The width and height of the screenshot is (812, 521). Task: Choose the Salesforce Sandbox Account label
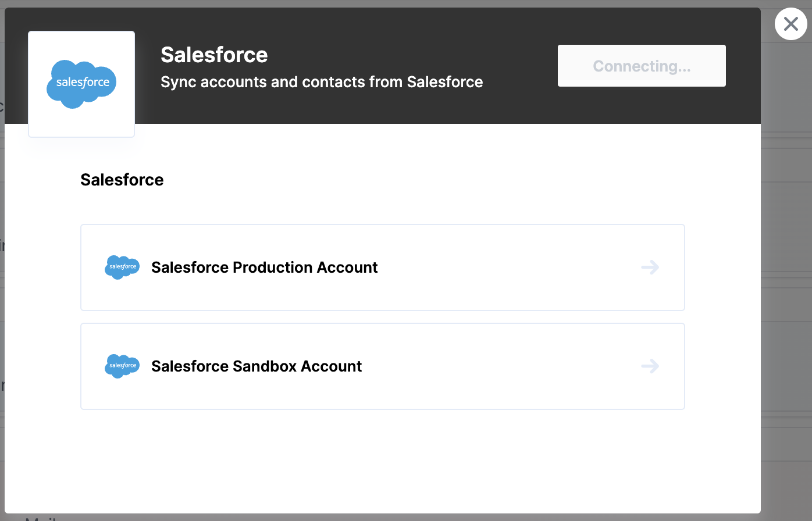(x=257, y=366)
